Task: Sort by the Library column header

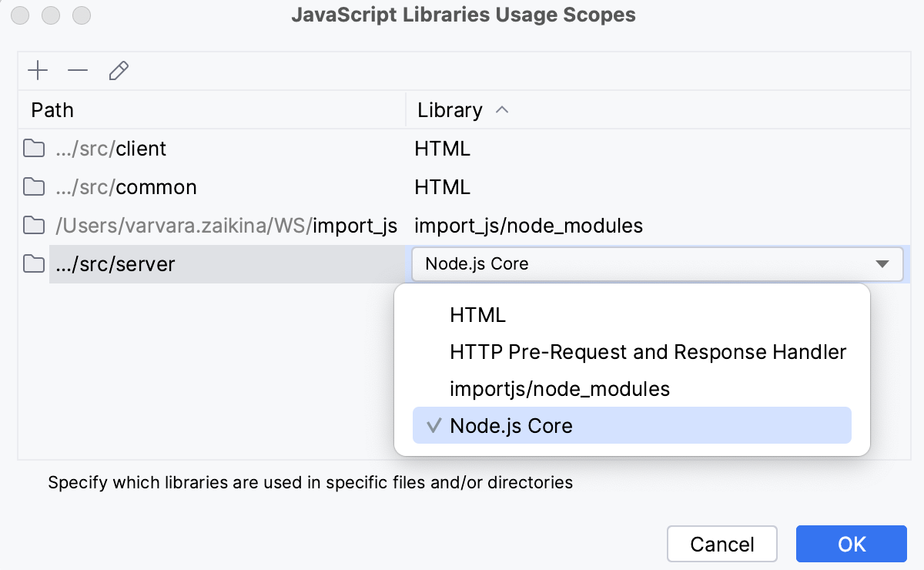Action: coord(449,110)
